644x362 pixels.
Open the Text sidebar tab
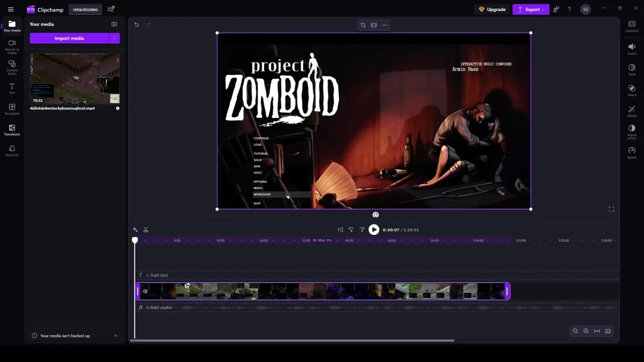coord(12,88)
